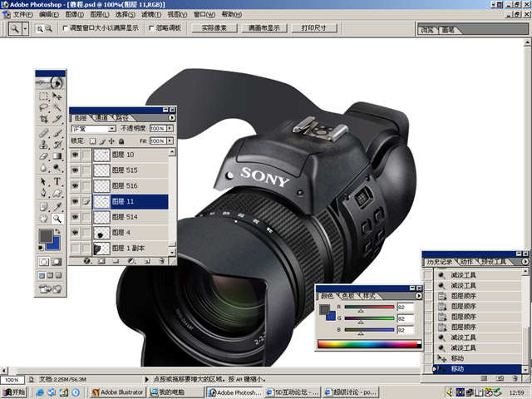Viewport: 532px width, 399px height.
Task: Open Zoom tool preset picker arrow
Action: pyautogui.click(x=25, y=29)
